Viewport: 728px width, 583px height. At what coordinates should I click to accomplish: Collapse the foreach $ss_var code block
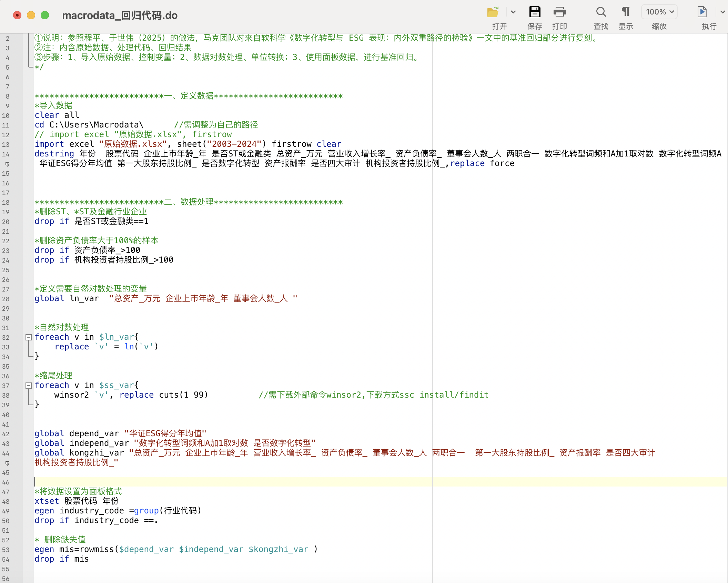(29, 386)
